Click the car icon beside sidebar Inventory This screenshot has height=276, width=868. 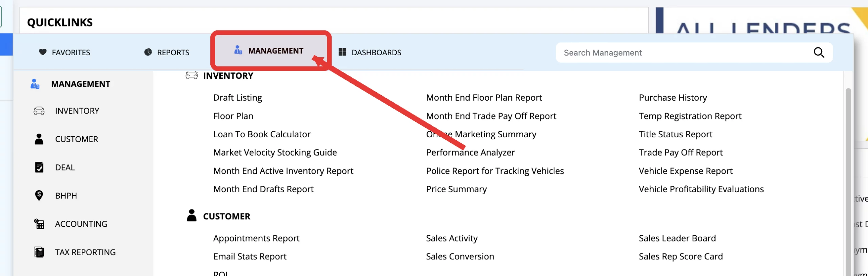pos(39,111)
